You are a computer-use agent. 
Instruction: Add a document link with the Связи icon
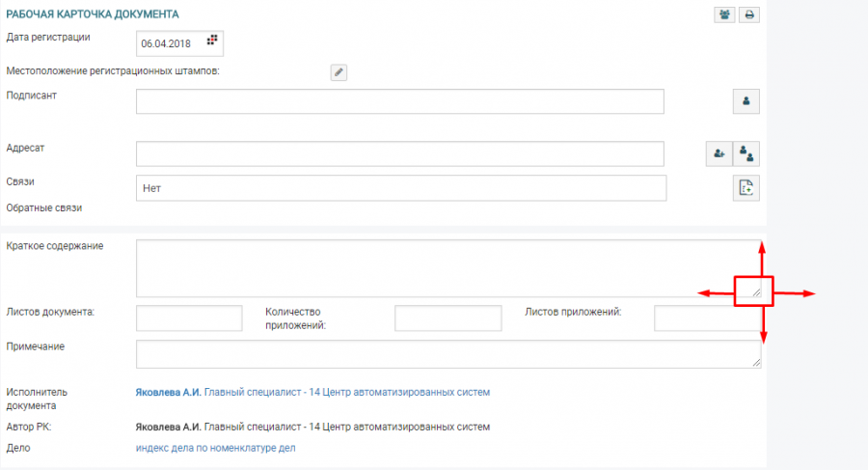pos(746,188)
